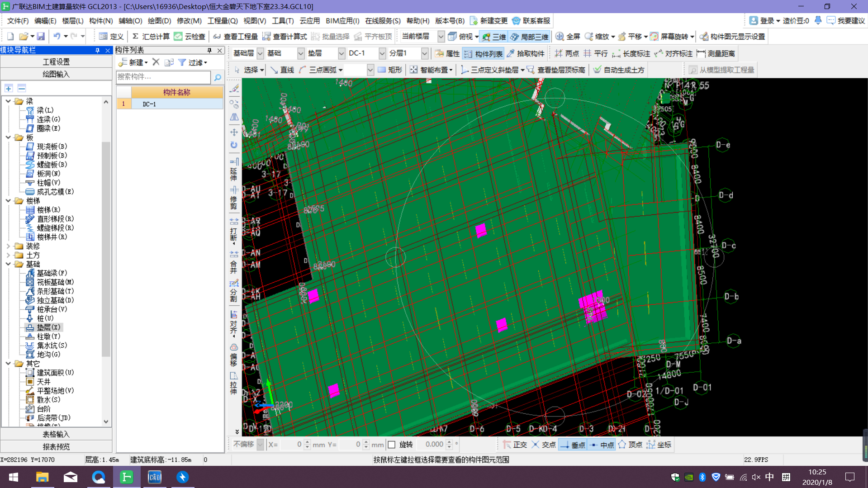
Task: Open the 垫层 component type dropdown
Action: tap(342, 53)
